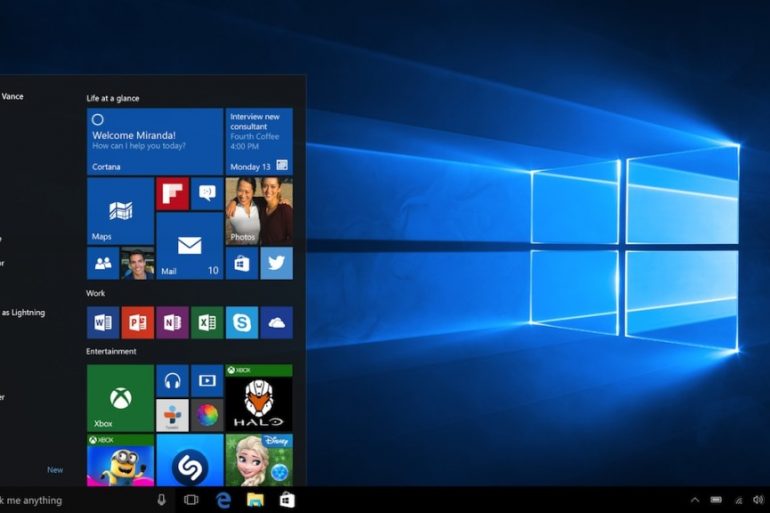Open the Maps tile
The image size is (770, 513).
click(x=120, y=211)
